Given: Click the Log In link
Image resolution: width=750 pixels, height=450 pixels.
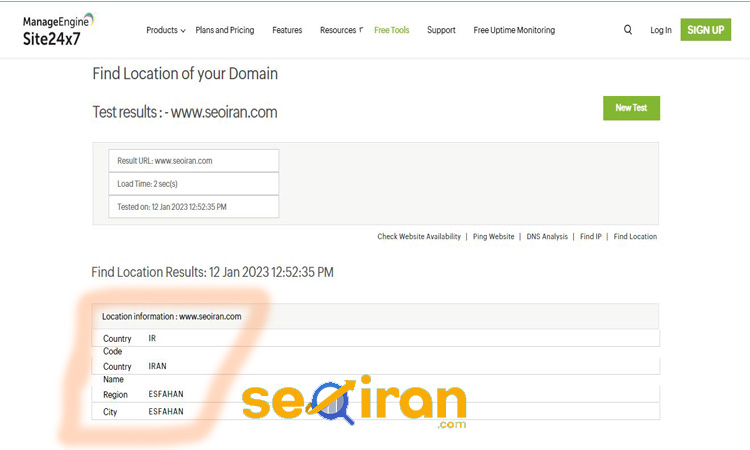Looking at the screenshot, I should click(661, 30).
